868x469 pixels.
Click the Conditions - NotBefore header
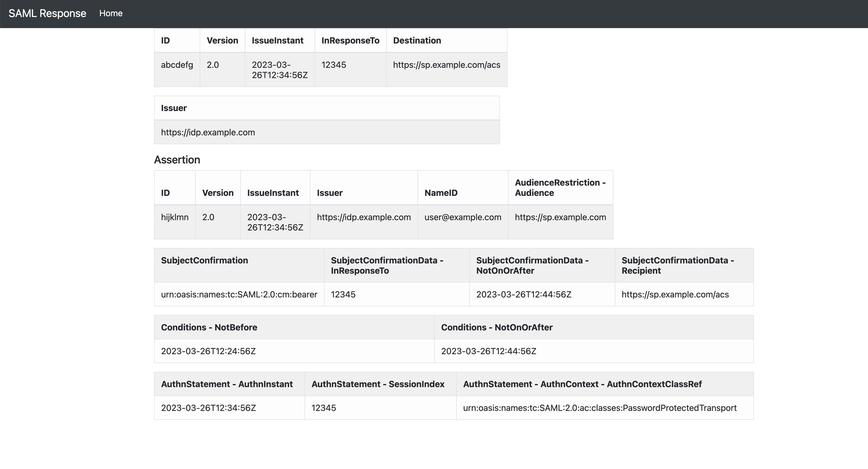coord(294,327)
